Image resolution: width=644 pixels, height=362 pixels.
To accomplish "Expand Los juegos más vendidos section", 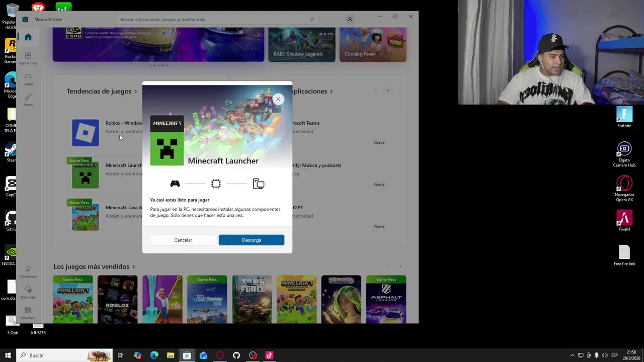I will click(x=134, y=266).
